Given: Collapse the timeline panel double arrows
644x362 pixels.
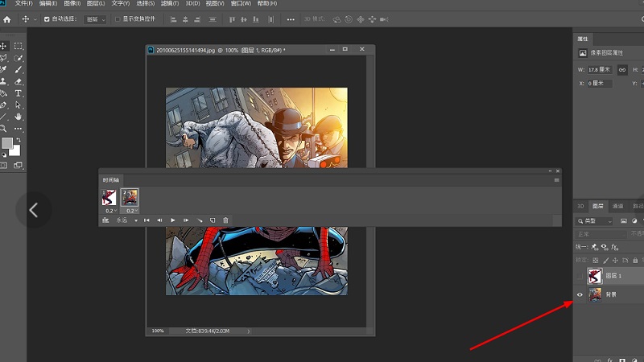Looking at the screenshot, I should (x=550, y=171).
